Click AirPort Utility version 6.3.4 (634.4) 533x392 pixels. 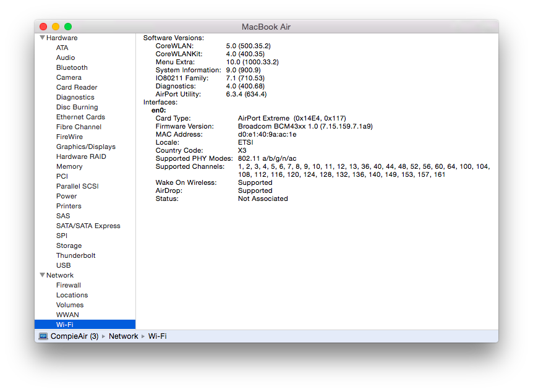point(247,94)
